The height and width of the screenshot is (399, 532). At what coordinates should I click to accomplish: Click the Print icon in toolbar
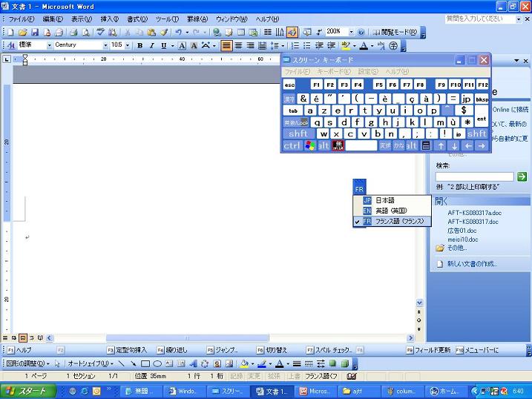tap(73, 32)
